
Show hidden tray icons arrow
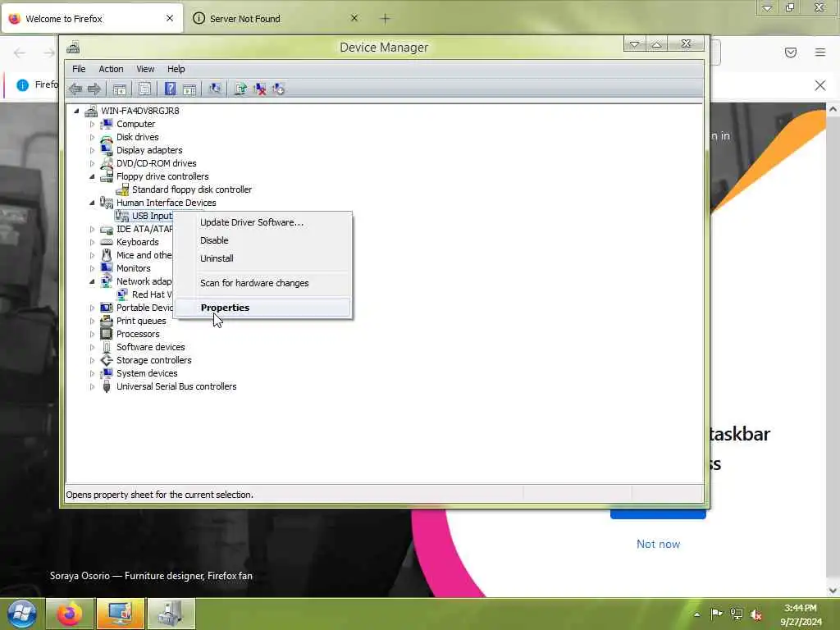coord(697,614)
